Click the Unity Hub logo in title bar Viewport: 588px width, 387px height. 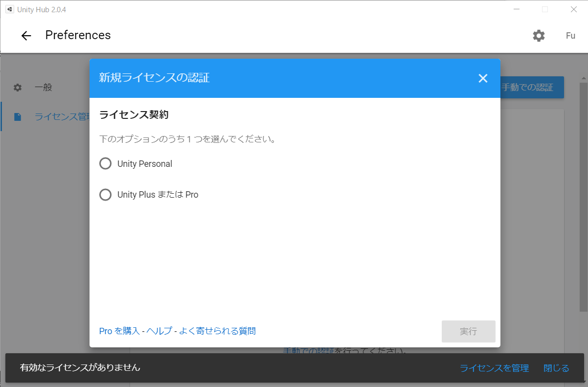tap(9, 9)
